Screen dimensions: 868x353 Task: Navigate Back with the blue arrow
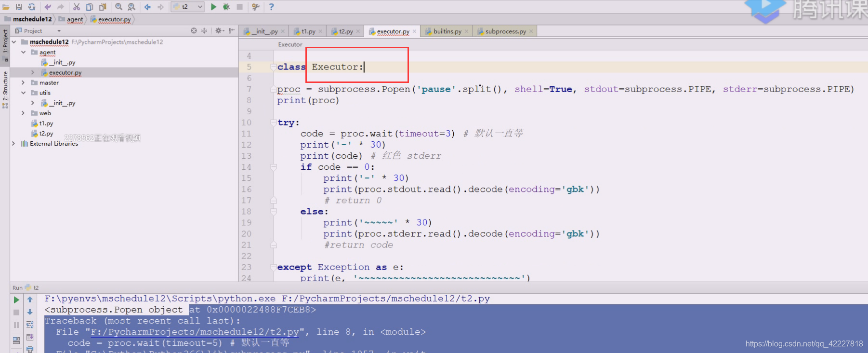(147, 7)
